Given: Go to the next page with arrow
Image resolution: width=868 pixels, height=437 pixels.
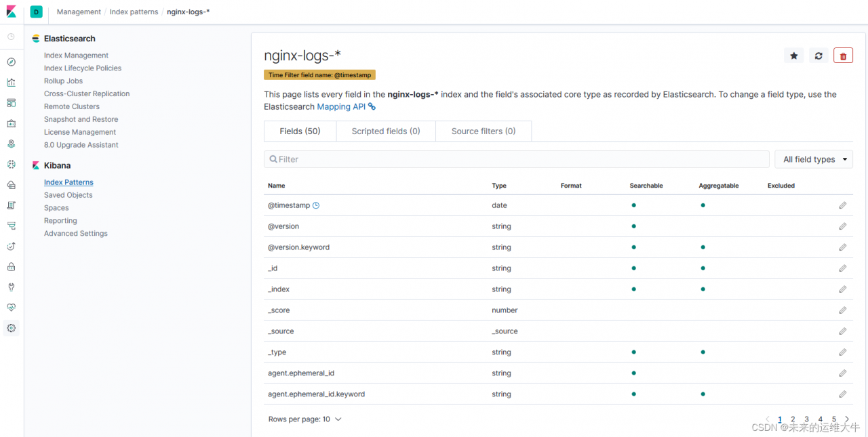Looking at the screenshot, I should coord(847,419).
